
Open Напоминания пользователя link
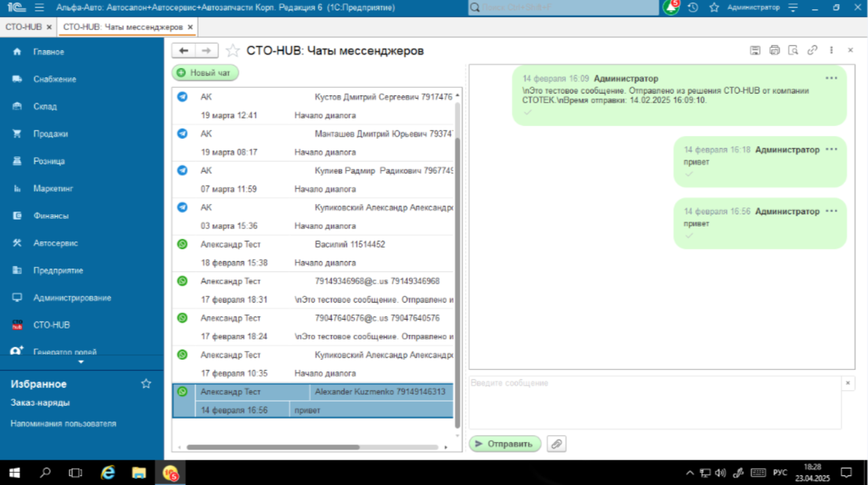pyautogui.click(x=63, y=423)
